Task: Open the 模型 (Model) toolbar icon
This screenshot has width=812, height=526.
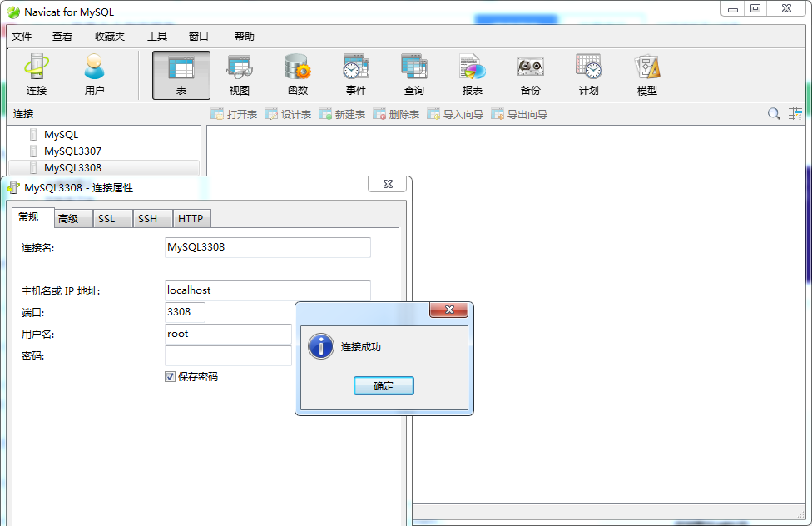Action: pos(647,76)
